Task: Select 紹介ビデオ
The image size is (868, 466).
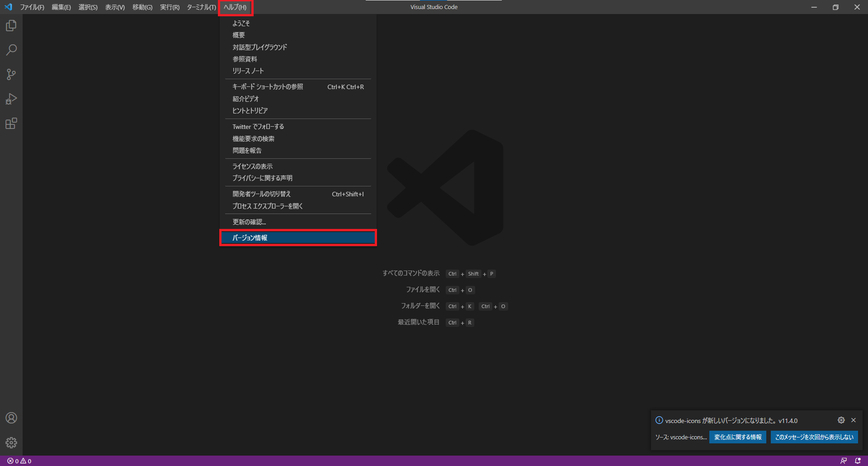Action: coord(298,99)
